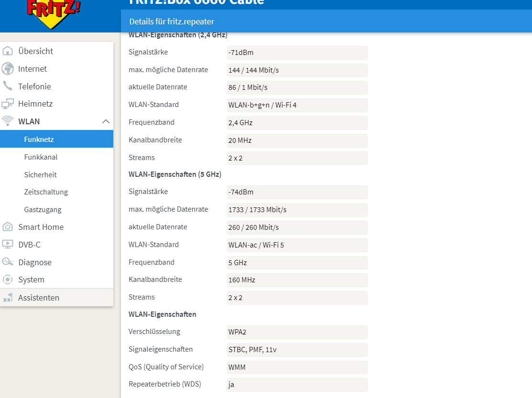
Task: Click the 'Details für fritz.repeater' heading
Action: [172, 22]
